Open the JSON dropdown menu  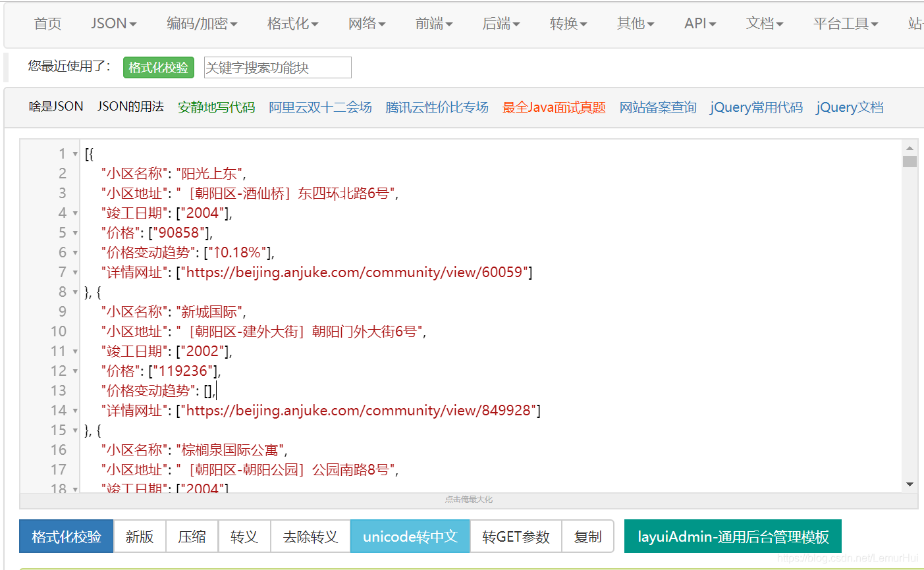click(114, 24)
